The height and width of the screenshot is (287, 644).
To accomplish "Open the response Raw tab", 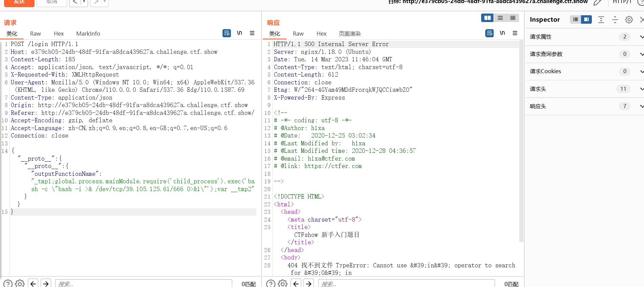I will (x=298, y=34).
